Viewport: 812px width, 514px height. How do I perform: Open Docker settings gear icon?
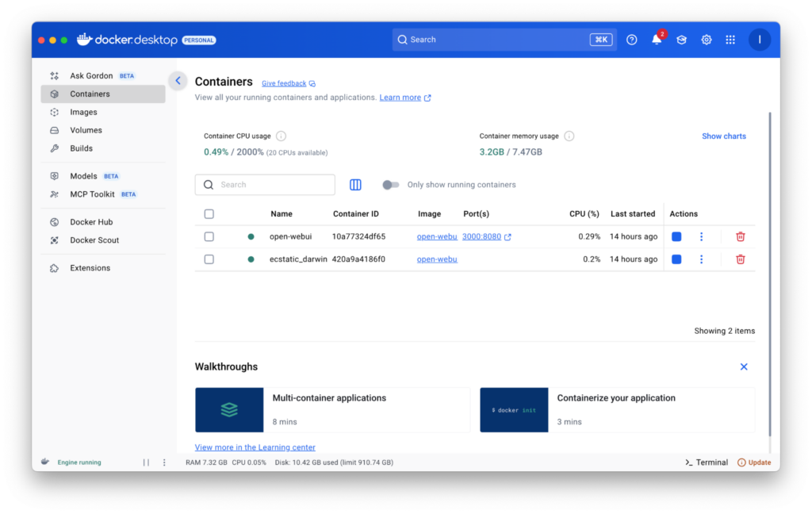click(706, 40)
